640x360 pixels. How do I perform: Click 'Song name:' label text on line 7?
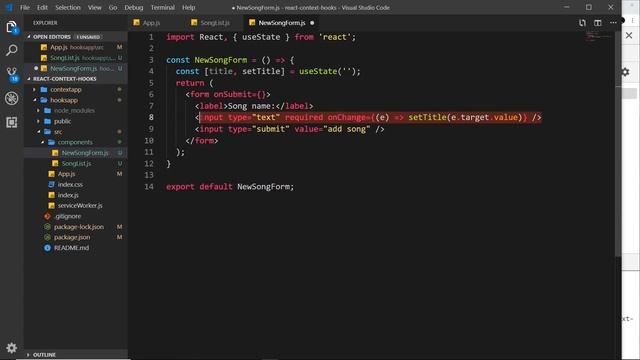click(x=251, y=106)
